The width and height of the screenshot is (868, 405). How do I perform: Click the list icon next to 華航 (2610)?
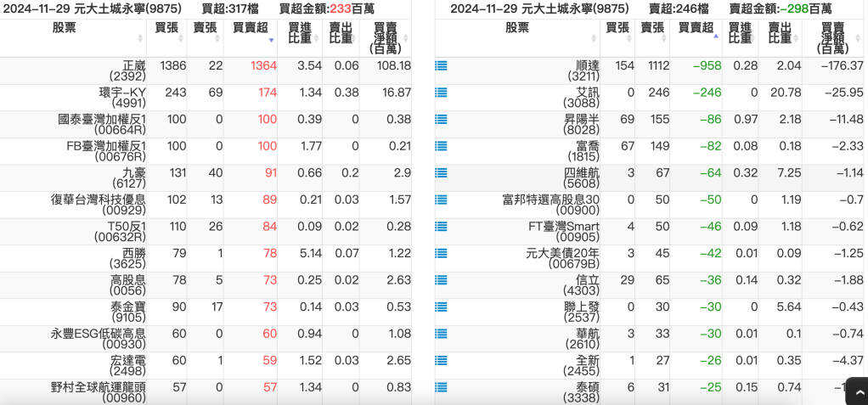(x=441, y=334)
